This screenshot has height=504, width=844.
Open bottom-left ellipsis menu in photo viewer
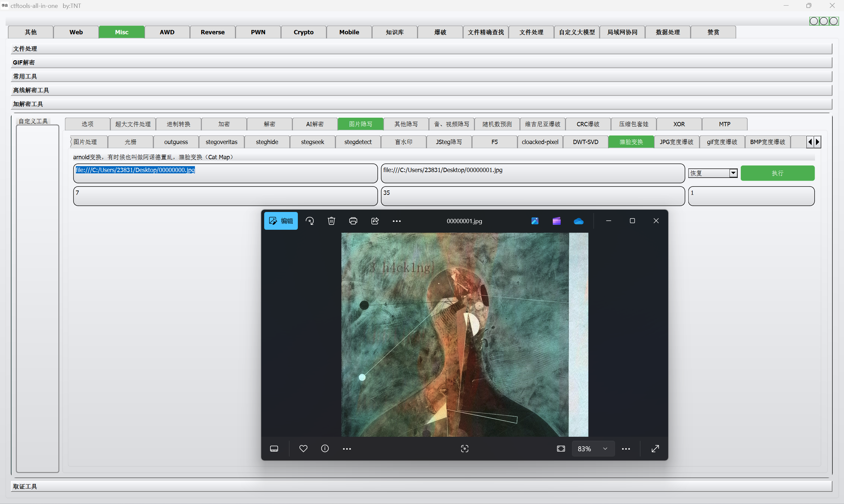coord(347,449)
